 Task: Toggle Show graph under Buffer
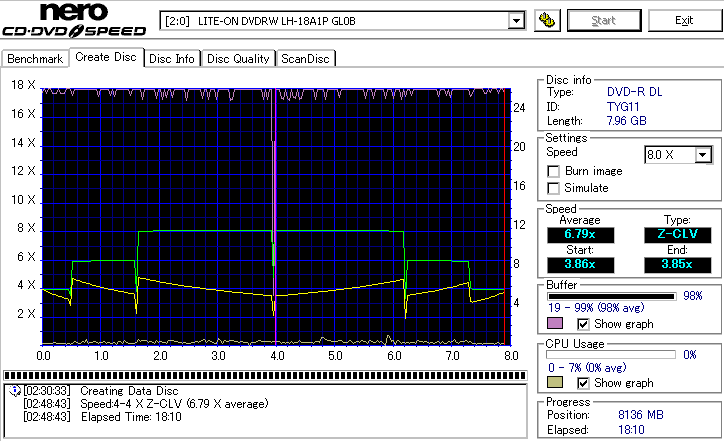click(x=583, y=324)
